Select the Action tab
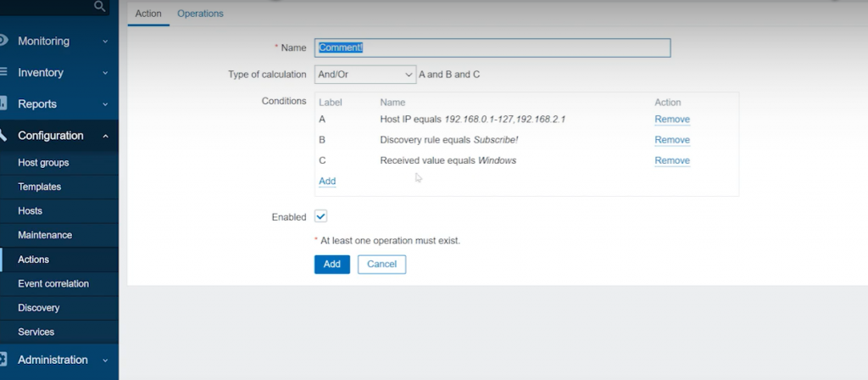Viewport: 868px width, 380px height. pos(148,14)
